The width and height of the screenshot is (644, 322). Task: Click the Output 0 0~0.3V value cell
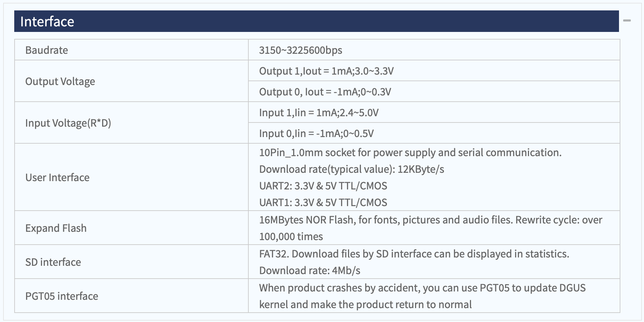point(325,92)
